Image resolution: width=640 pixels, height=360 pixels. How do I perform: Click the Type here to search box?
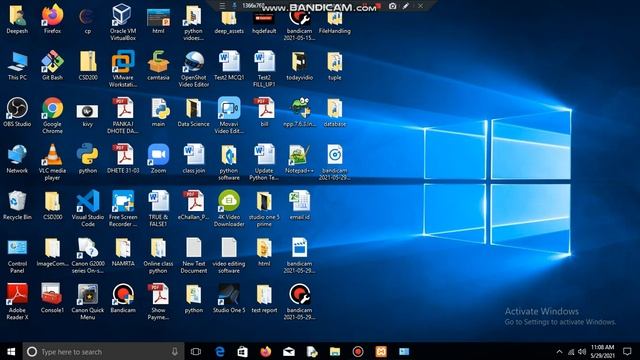tap(103, 351)
